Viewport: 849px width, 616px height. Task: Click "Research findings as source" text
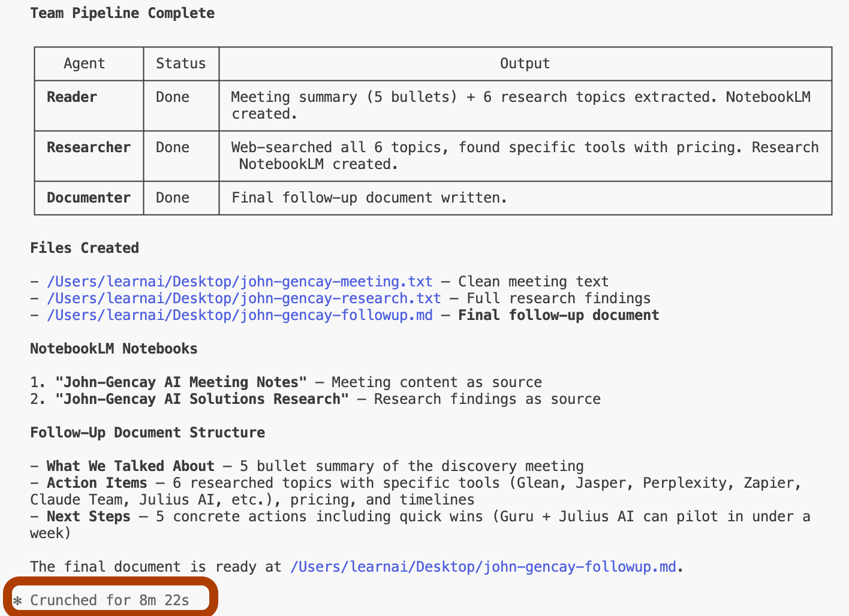(x=487, y=399)
